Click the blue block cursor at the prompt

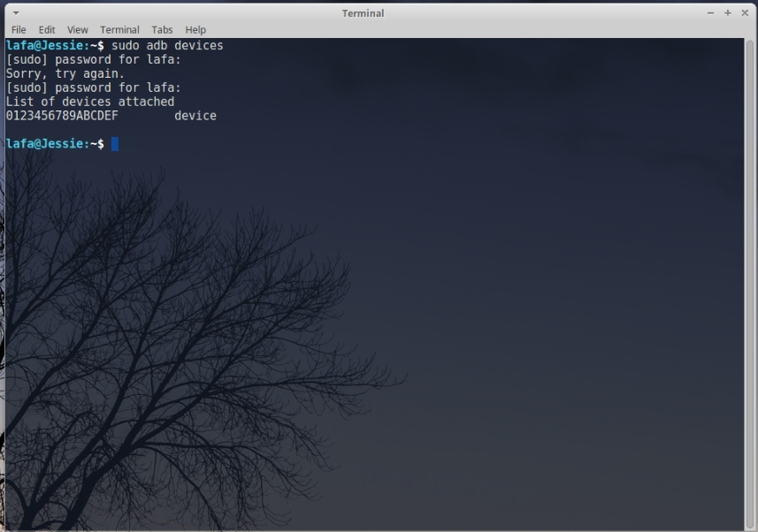tap(115, 144)
